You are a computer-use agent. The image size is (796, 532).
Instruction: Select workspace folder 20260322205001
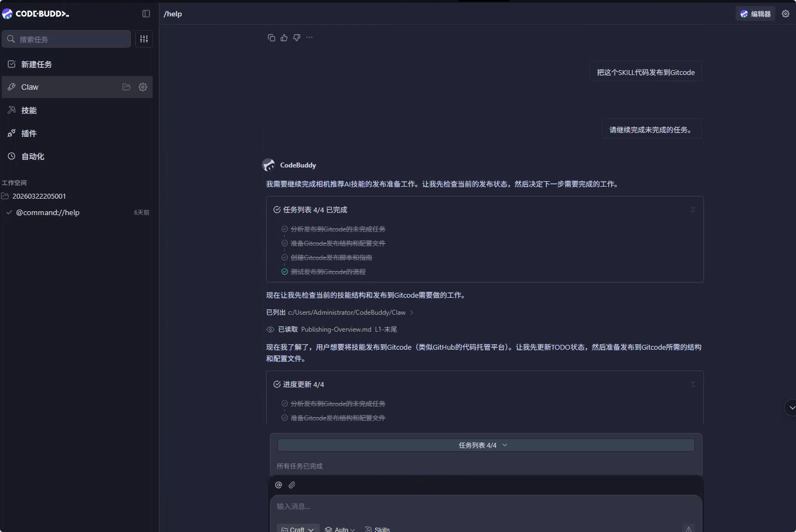coord(39,196)
